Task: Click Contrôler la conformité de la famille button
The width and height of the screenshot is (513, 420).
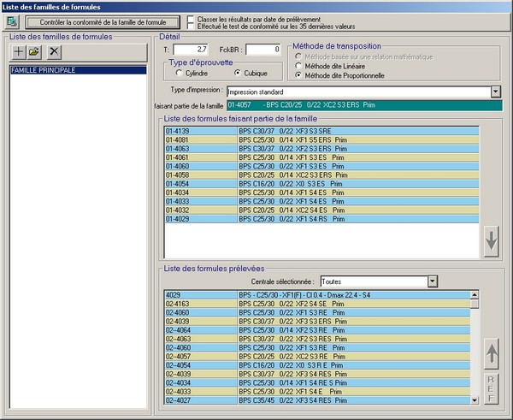Action: tap(104, 21)
